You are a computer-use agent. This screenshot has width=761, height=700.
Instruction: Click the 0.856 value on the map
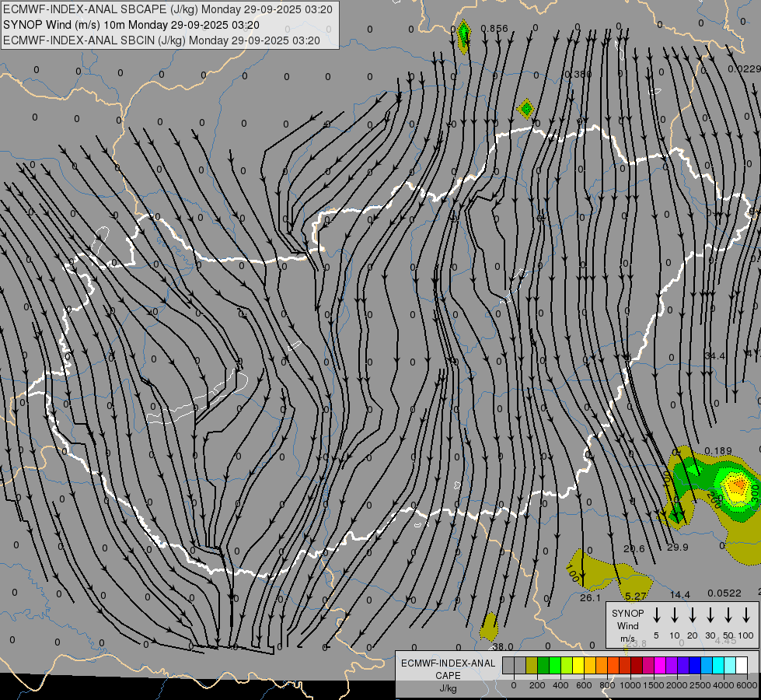coord(494,29)
